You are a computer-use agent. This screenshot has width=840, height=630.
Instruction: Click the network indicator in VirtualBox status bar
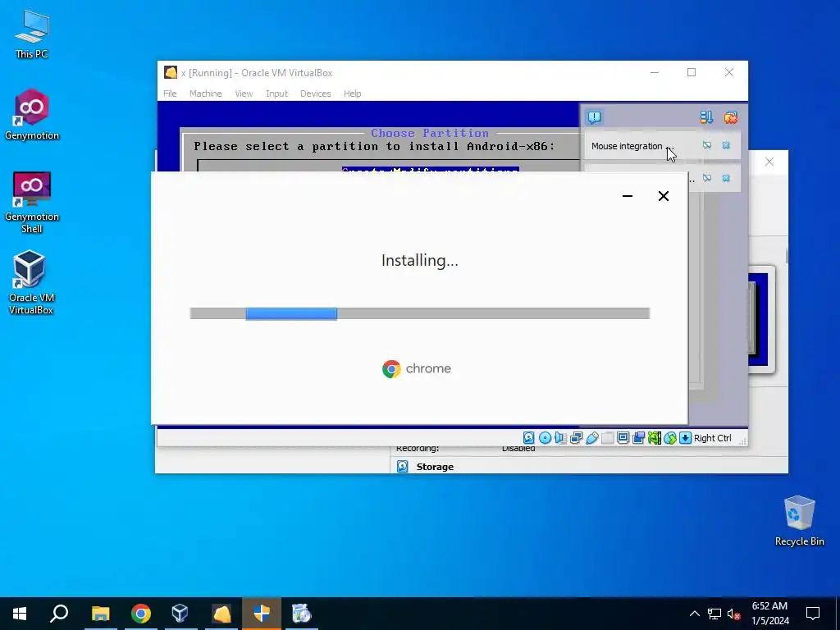pyautogui.click(x=577, y=438)
